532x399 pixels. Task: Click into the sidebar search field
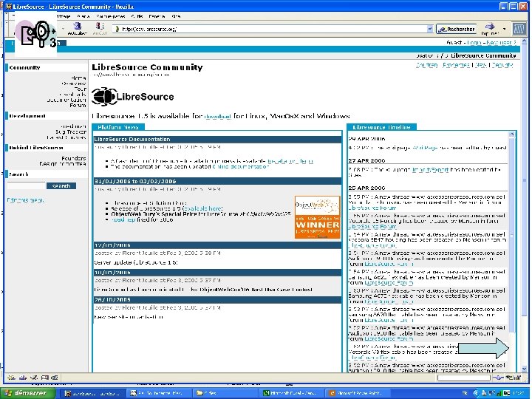(x=26, y=185)
